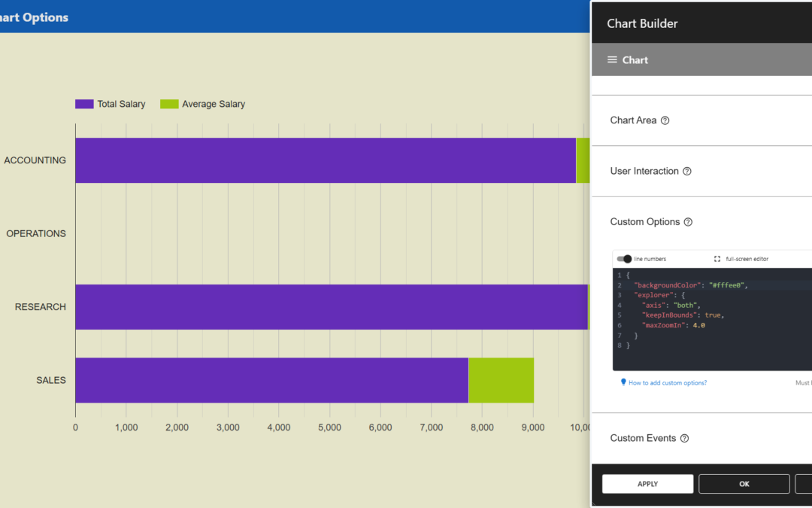Click the OK button
This screenshot has height=508, width=812.
tap(744, 484)
